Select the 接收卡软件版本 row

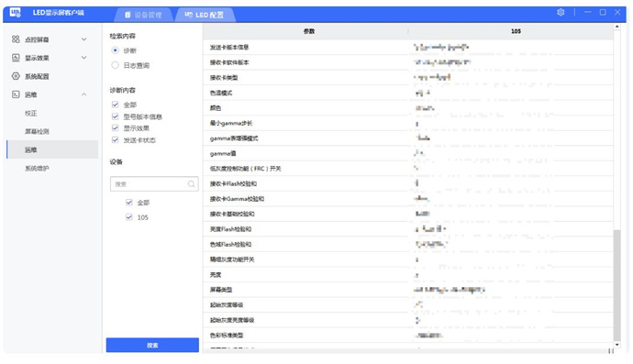tap(408, 62)
